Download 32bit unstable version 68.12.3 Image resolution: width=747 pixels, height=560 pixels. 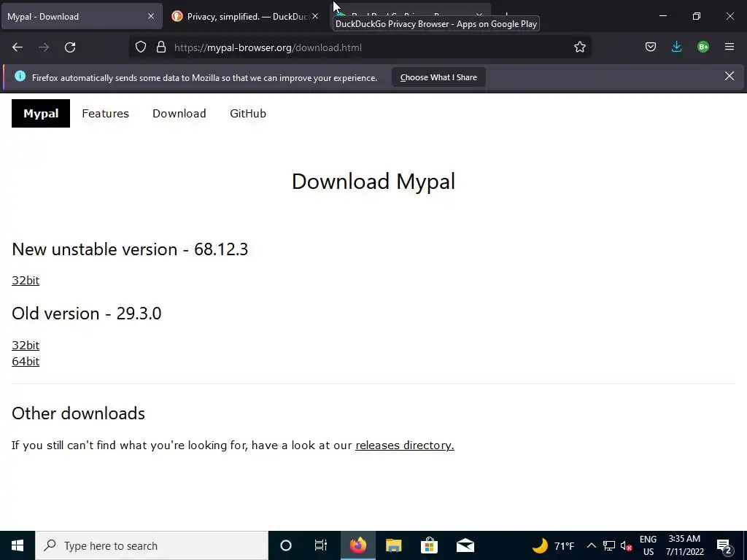tap(26, 281)
